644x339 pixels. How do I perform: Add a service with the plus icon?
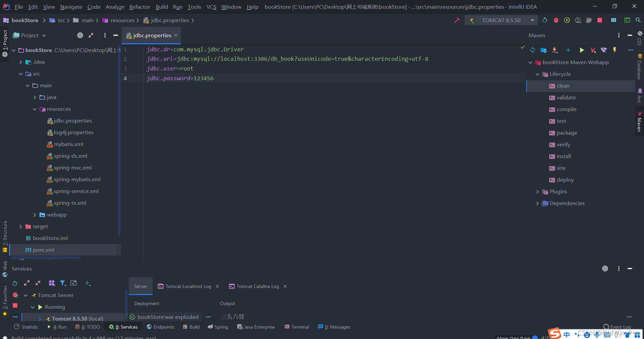tap(88, 283)
